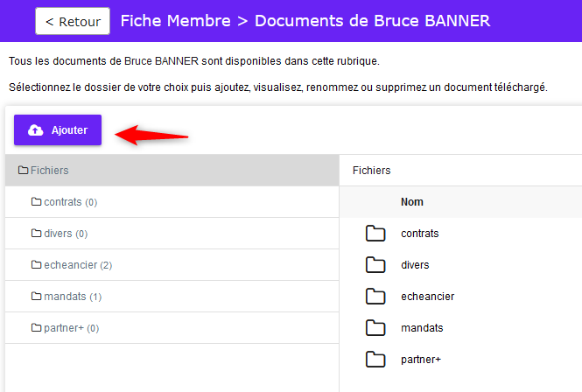The width and height of the screenshot is (582, 392).
Task: Open the contrats name in right panel
Action: tap(420, 234)
